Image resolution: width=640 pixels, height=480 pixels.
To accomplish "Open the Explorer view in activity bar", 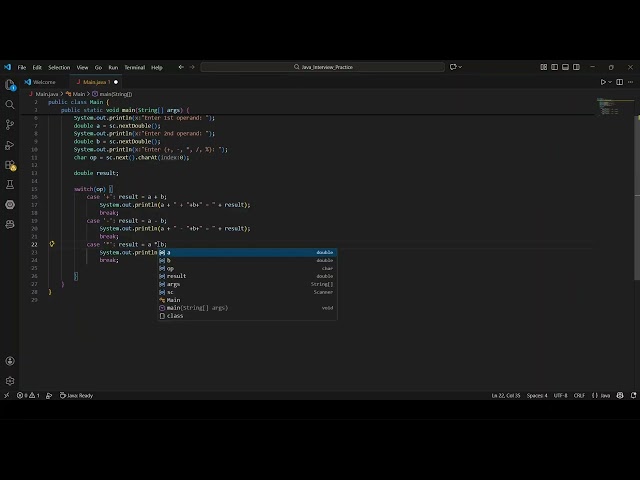I will point(10,85).
